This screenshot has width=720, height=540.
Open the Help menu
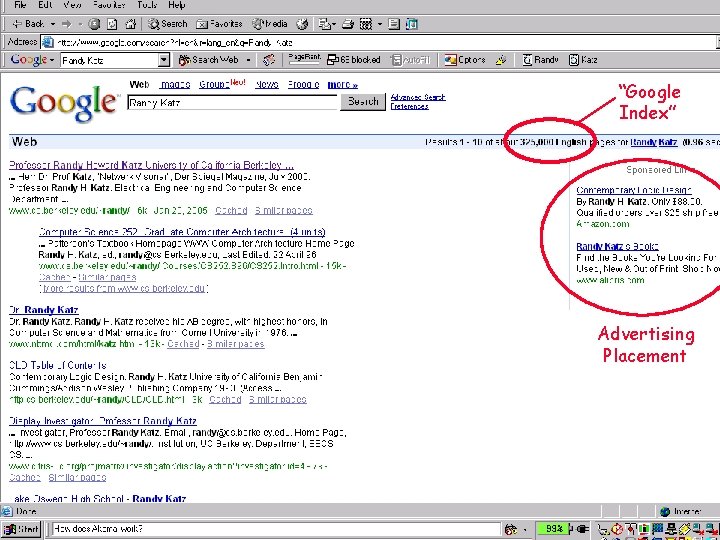coord(177,5)
